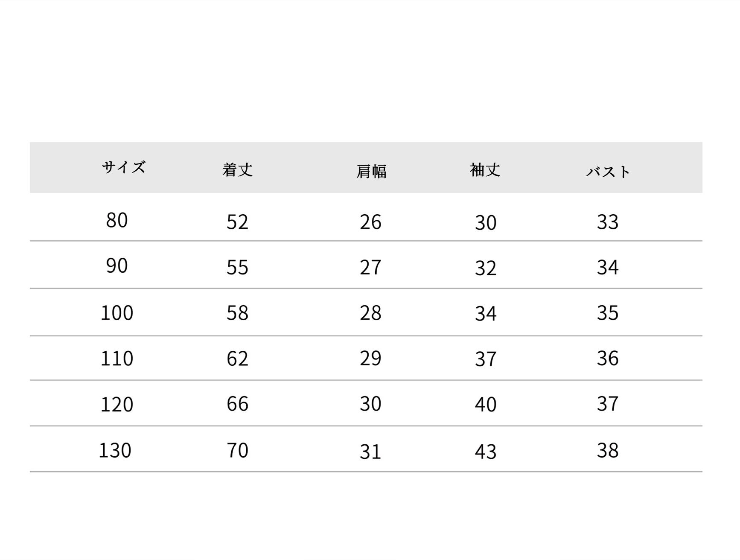Click the サイズ column header
Image resolution: width=740 pixels, height=560 pixels.
point(124,167)
